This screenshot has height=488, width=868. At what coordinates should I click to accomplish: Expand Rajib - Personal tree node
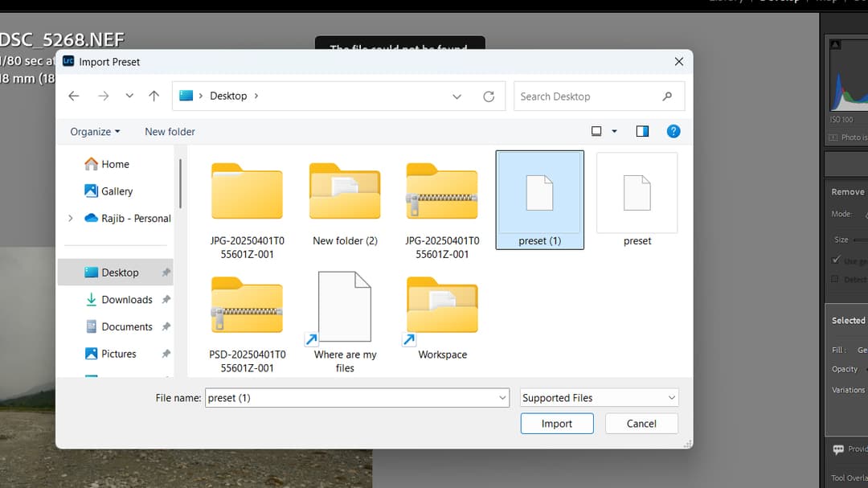pos(70,218)
